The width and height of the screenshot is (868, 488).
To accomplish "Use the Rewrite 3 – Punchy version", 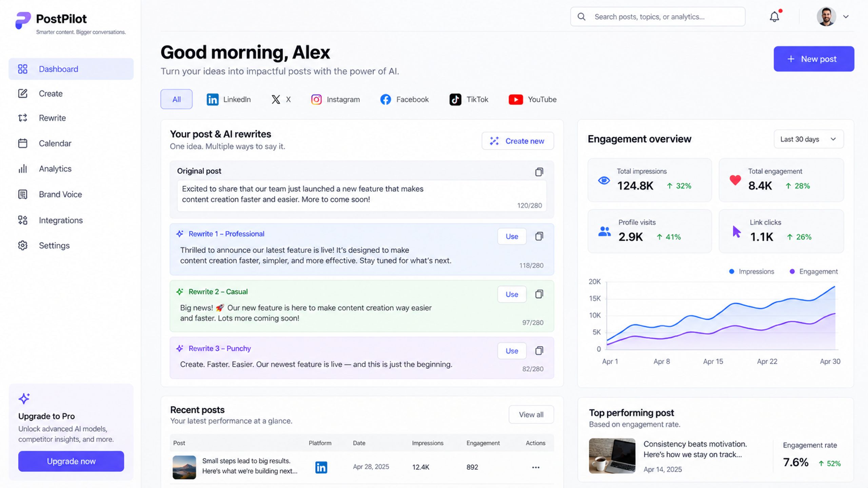I will point(512,351).
